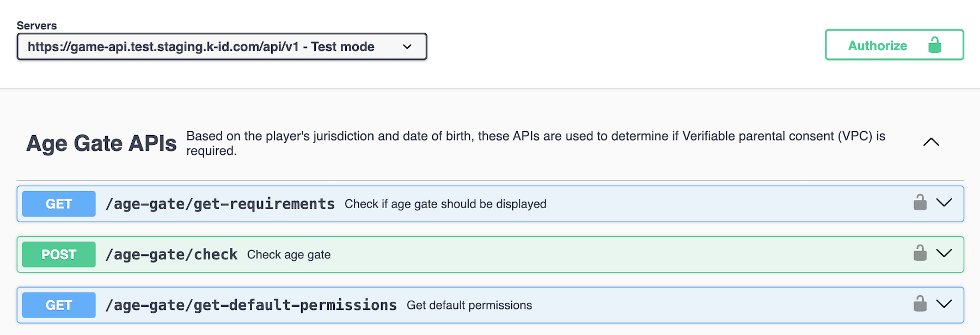This screenshot has height=335, width=980.
Task: Click the /age-gate/get-default-permissions path
Action: (x=251, y=305)
